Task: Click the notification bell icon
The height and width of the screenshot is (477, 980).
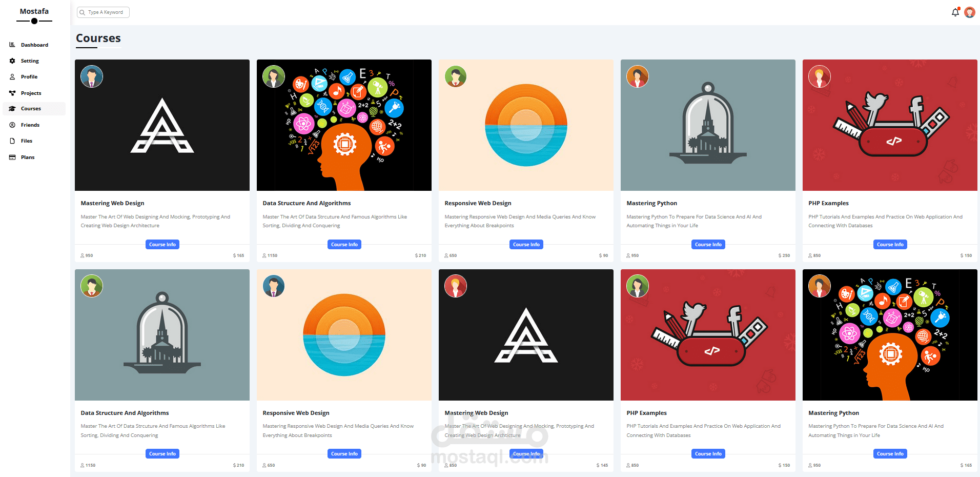Action: pos(955,12)
